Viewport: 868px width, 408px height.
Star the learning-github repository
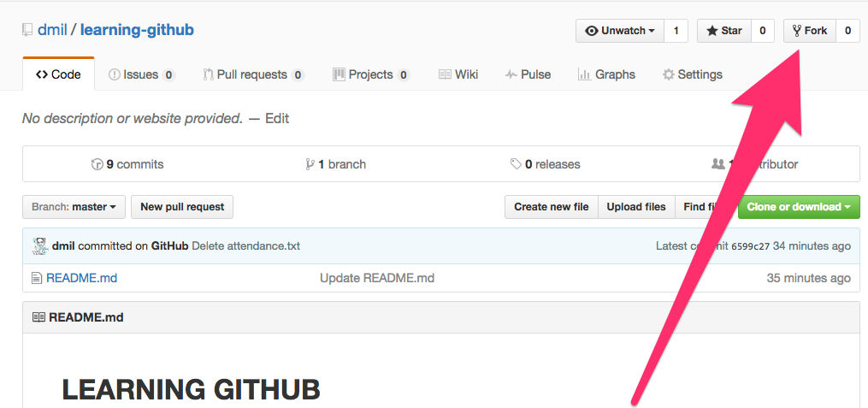pyautogui.click(x=724, y=31)
